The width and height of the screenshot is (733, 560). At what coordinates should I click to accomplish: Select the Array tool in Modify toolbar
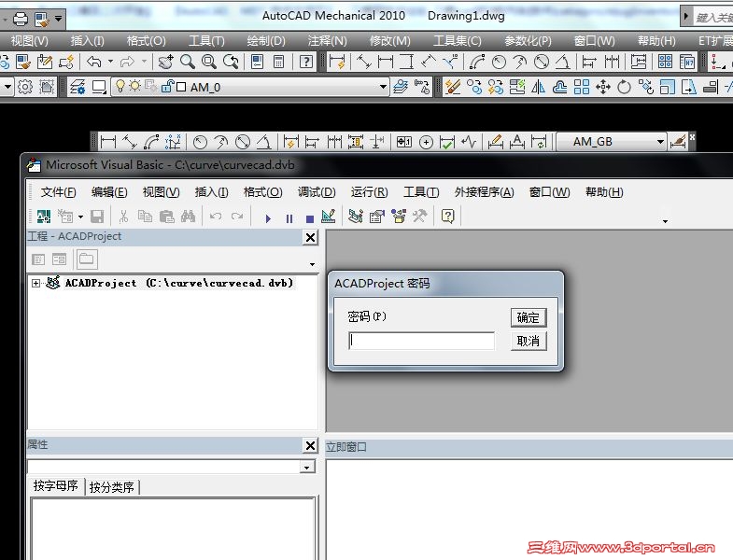click(581, 87)
